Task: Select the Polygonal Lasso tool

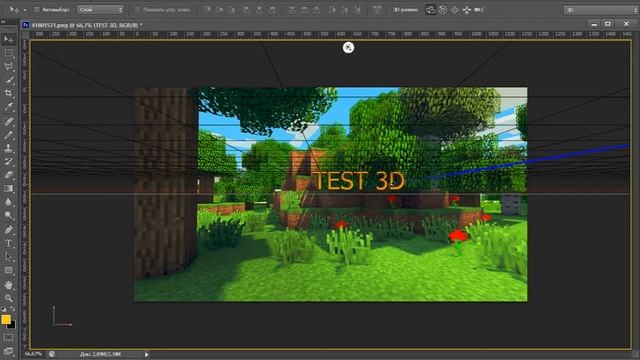Action: pos(8,67)
